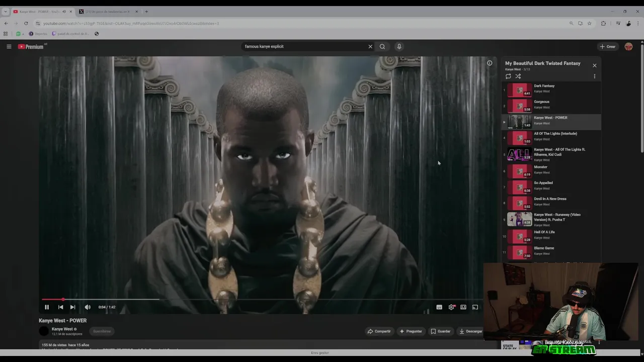Go to YouTube Premium home logo
This screenshot has height=362, width=644.
point(31,46)
